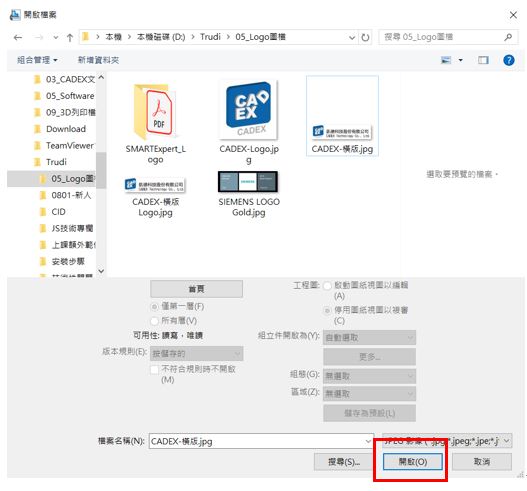Open the 組合管理 menu

pyautogui.click(x=37, y=60)
